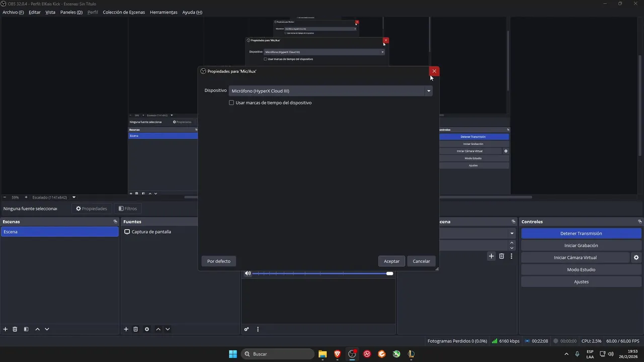Undock the Controles panel via float icon
Screen dimensions: 644x362
(640, 222)
